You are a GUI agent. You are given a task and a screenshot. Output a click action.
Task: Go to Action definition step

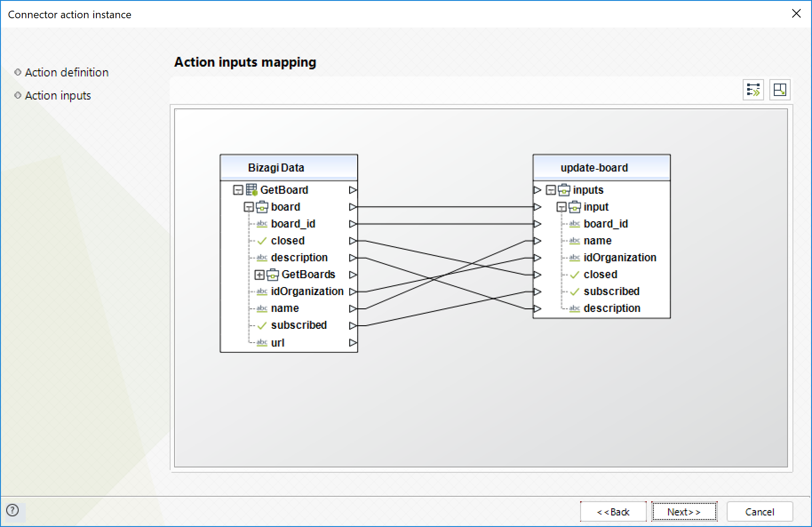pos(67,72)
